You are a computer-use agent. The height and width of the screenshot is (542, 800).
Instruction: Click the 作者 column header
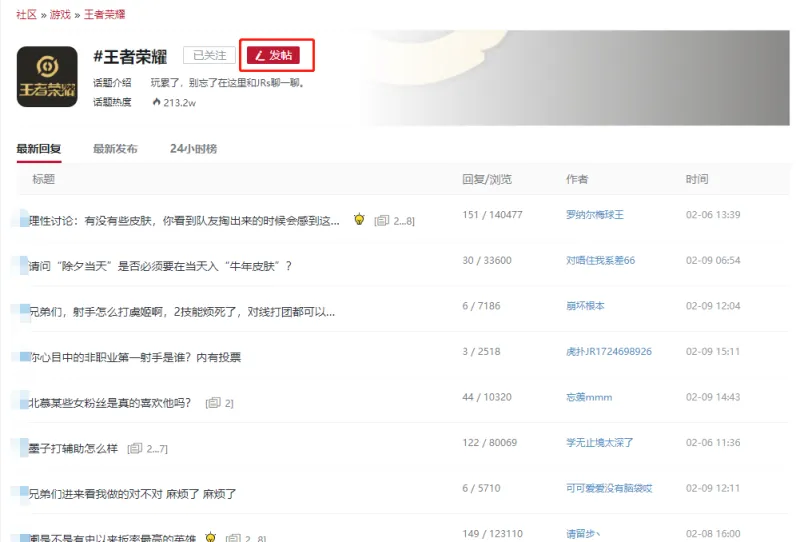point(577,179)
